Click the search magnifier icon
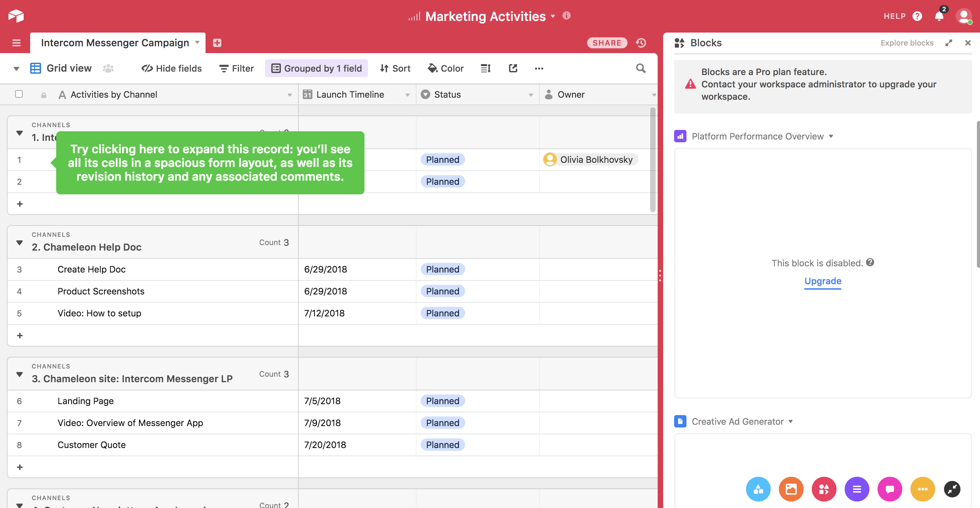 (641, 68)
